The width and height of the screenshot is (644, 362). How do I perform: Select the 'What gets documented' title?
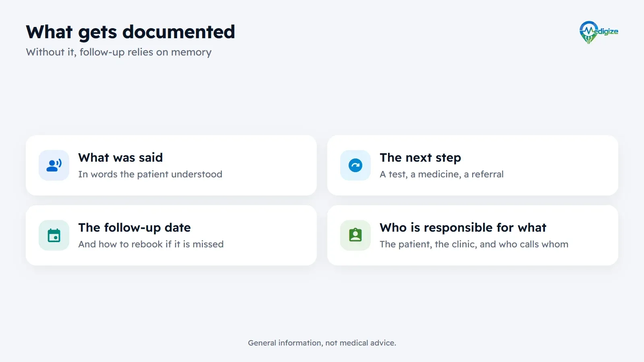pos(130,32)
